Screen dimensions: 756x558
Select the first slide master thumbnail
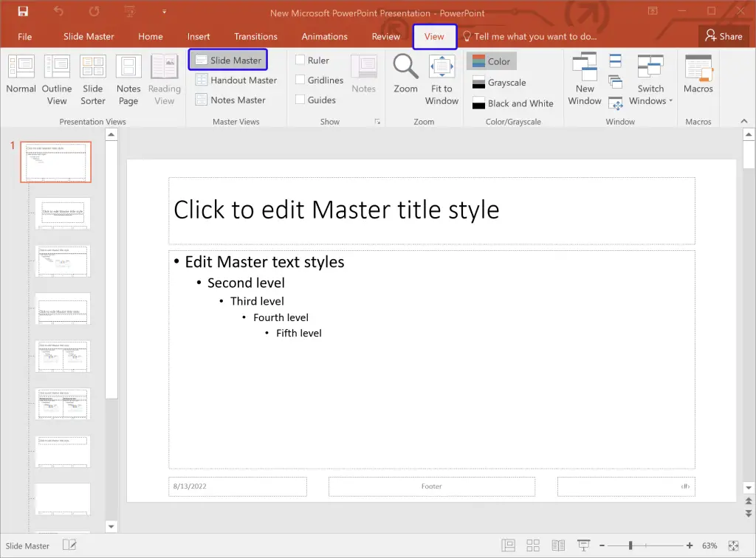55,162
